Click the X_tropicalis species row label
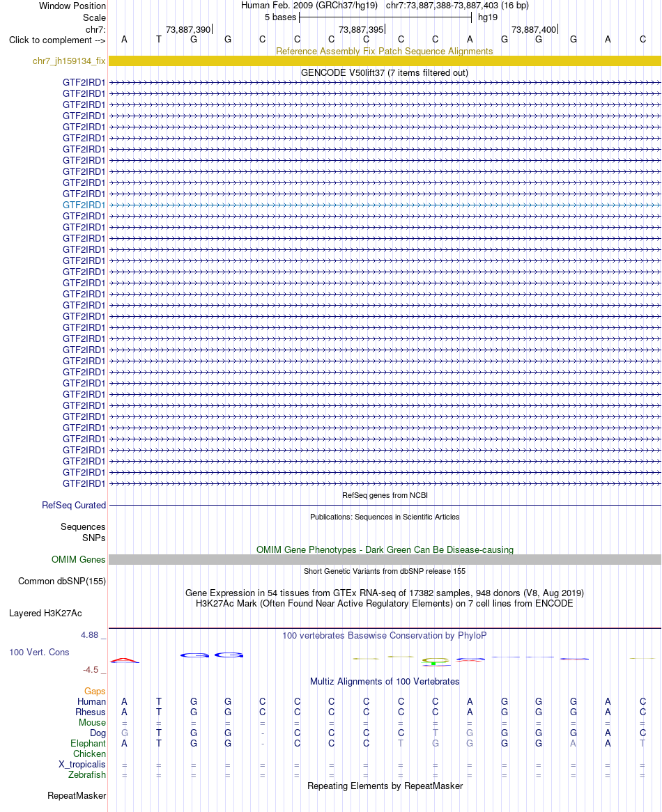The width and height of the screenshot is (662, 812). (82, 765)
